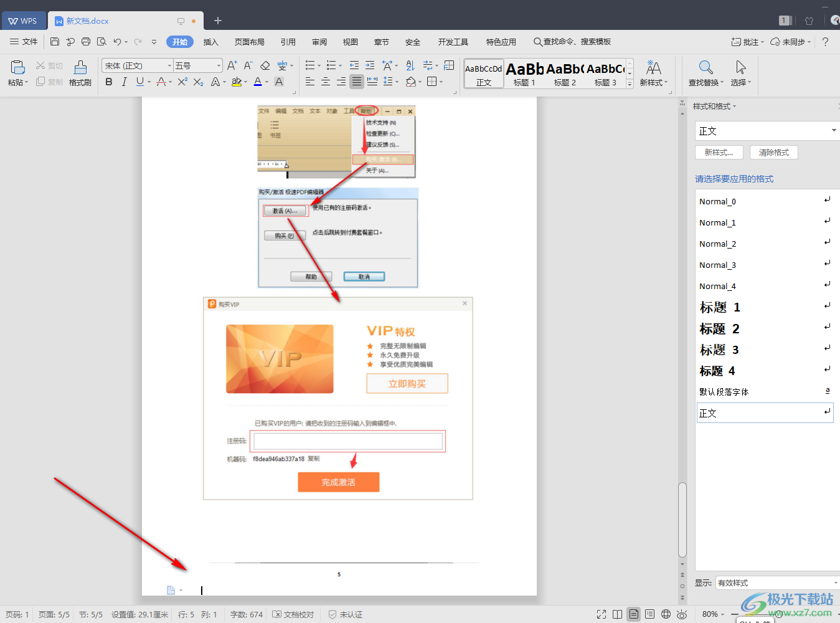840x623 pixels.
Task: Switch to the 视图 View tab
Action: pos(351,42)
